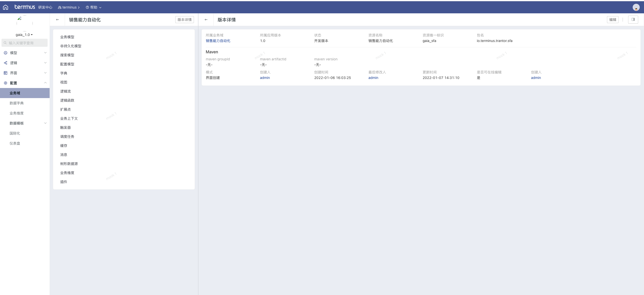Open the terminus organization breadcrumb

(69, 7)
